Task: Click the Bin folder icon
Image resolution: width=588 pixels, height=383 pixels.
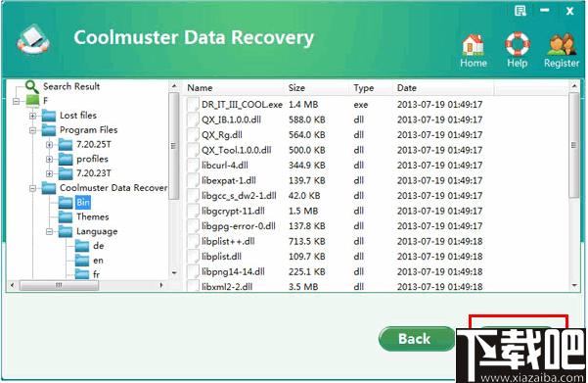Action: click(x=66, y=203)
